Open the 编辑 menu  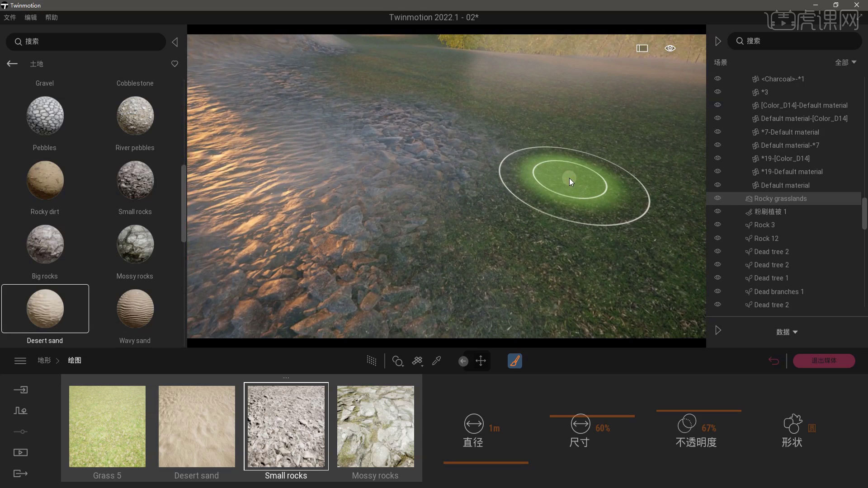pyautogui.click(x=31, y=17)
